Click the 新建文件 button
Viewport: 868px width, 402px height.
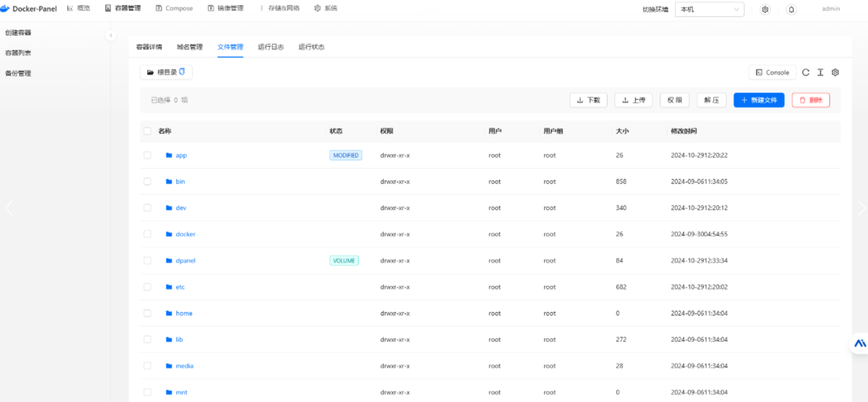coord(758,100)
